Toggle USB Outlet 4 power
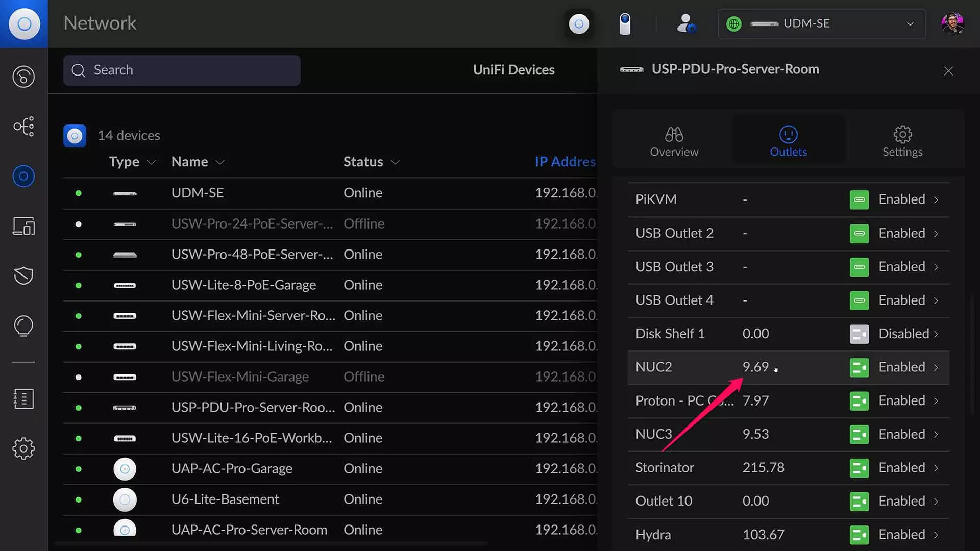 [x=859, y=300]
